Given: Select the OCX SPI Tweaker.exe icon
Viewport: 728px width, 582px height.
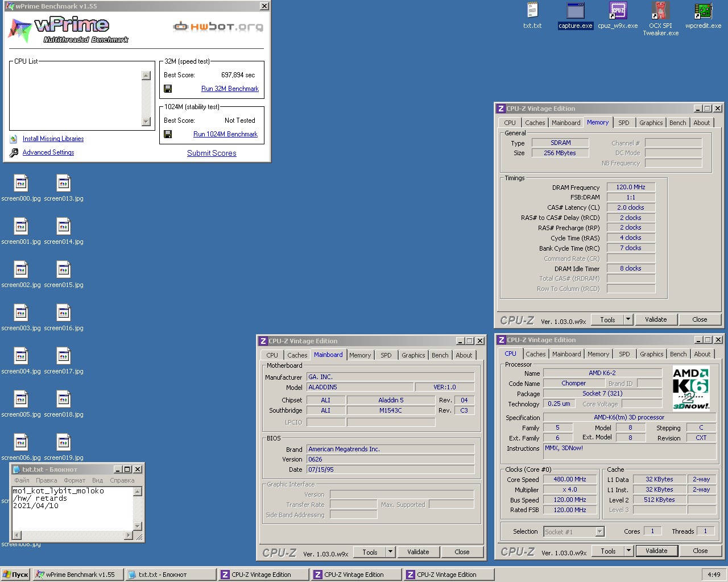Looking at the screenshot, I should (660, 19).
